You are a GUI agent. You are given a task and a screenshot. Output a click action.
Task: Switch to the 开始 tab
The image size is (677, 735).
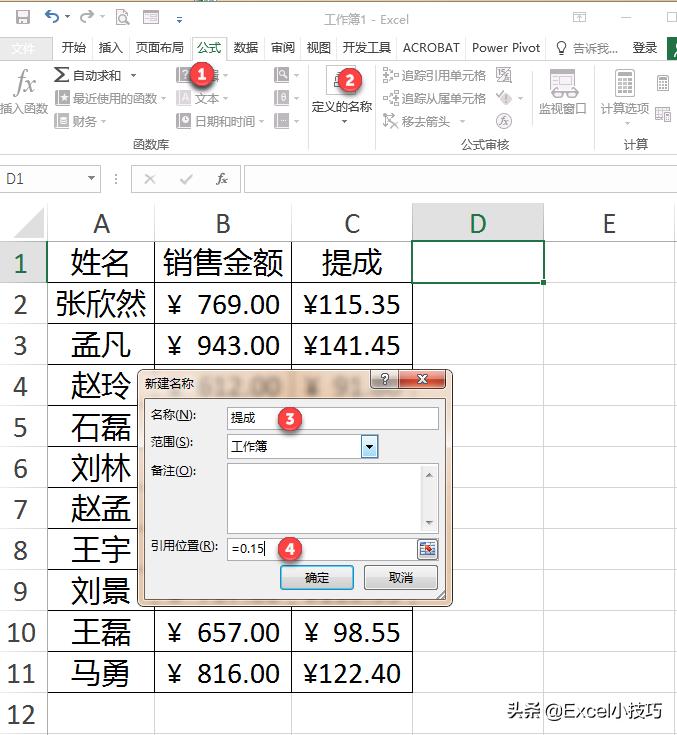pos(74,48)
